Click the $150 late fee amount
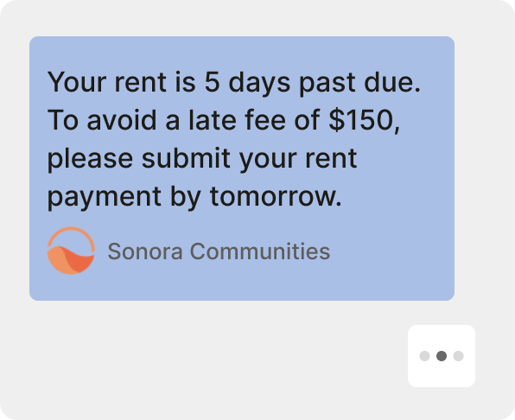The height and width of the screenshot is (420, 515). point(365,120)
